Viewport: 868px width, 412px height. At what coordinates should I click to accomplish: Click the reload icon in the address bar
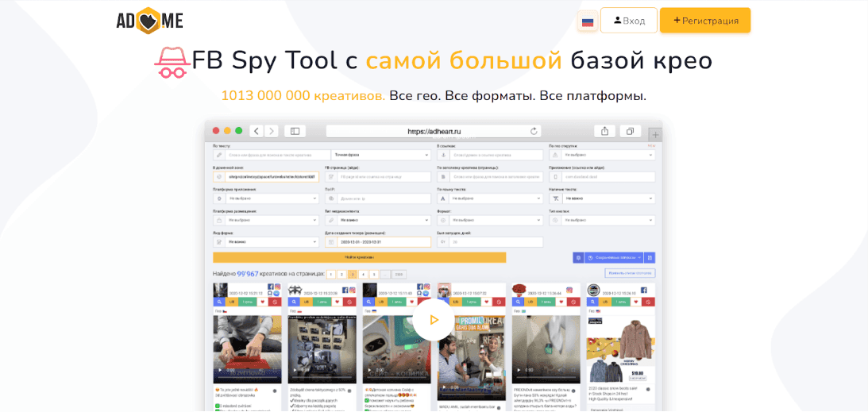coord(534,131)
